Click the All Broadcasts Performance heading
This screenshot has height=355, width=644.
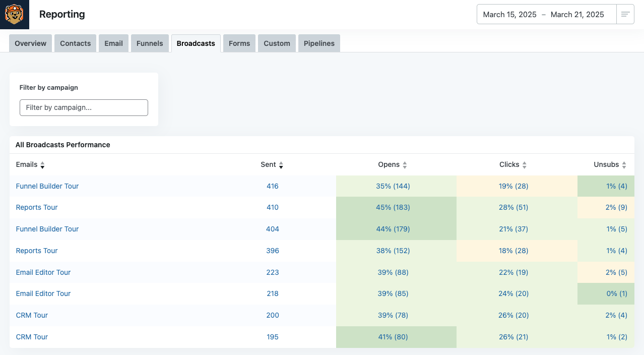(63, 145)
